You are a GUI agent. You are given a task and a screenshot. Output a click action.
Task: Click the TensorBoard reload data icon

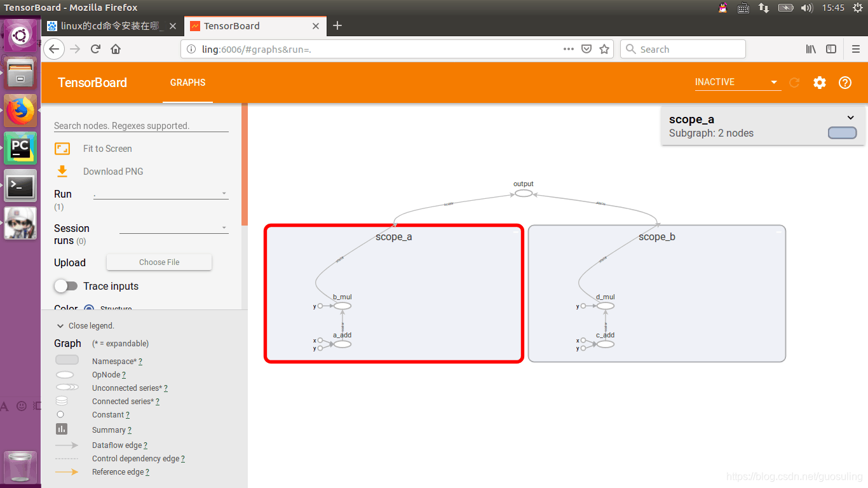tap(794, 83)
